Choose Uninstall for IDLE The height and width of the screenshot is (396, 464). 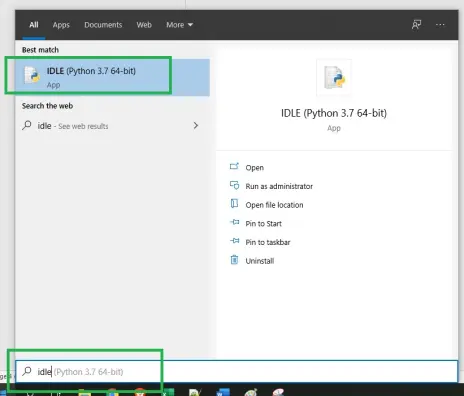[x=260, y=261]
